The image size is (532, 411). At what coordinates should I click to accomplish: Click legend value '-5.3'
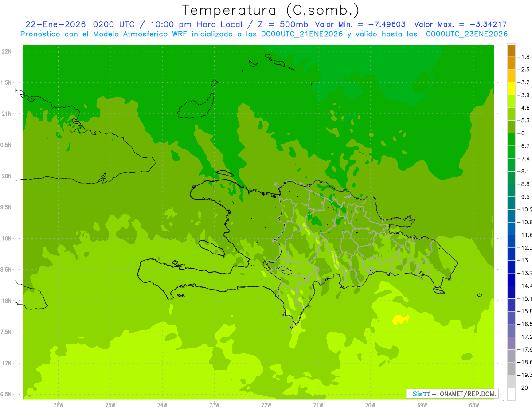[524, 121]
